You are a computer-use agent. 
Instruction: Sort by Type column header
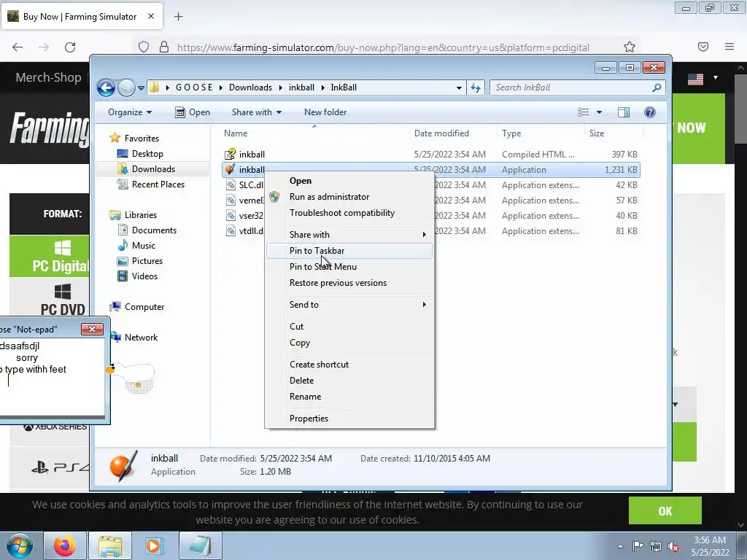point(541,133)
